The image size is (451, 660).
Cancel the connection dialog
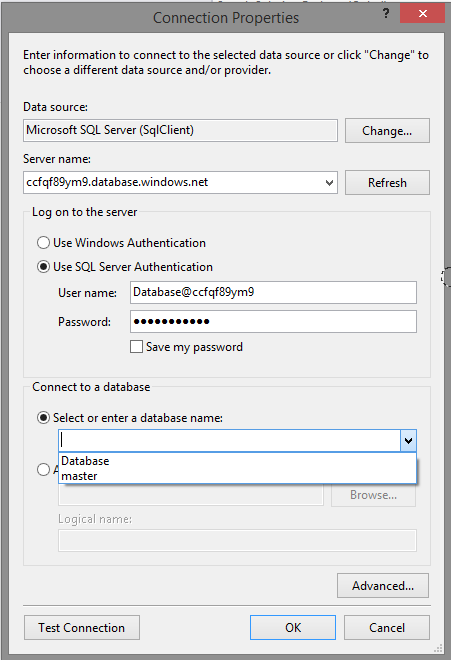tap(387, 628)
